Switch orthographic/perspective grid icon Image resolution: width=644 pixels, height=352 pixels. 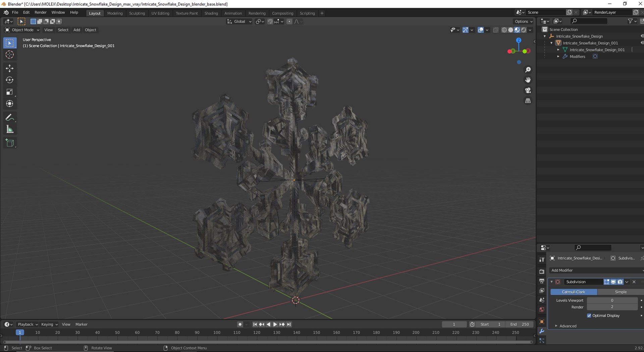click(528, 101)
